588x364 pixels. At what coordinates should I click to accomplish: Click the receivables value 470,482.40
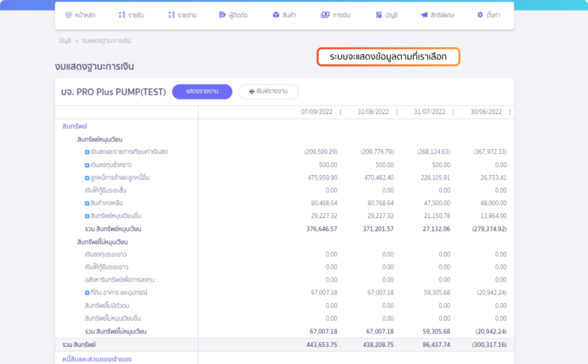tap(379, 177)
